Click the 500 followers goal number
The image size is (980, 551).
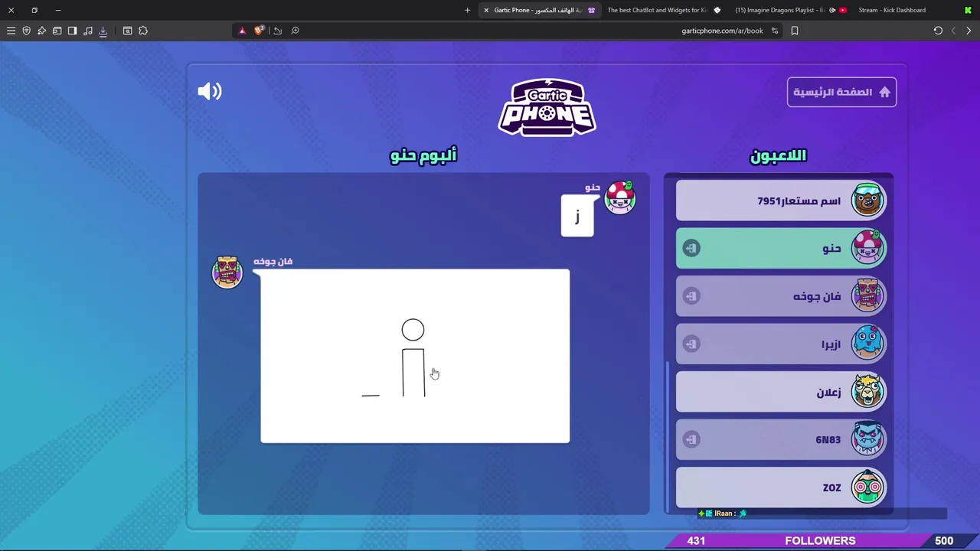click(x=944, y=540)
